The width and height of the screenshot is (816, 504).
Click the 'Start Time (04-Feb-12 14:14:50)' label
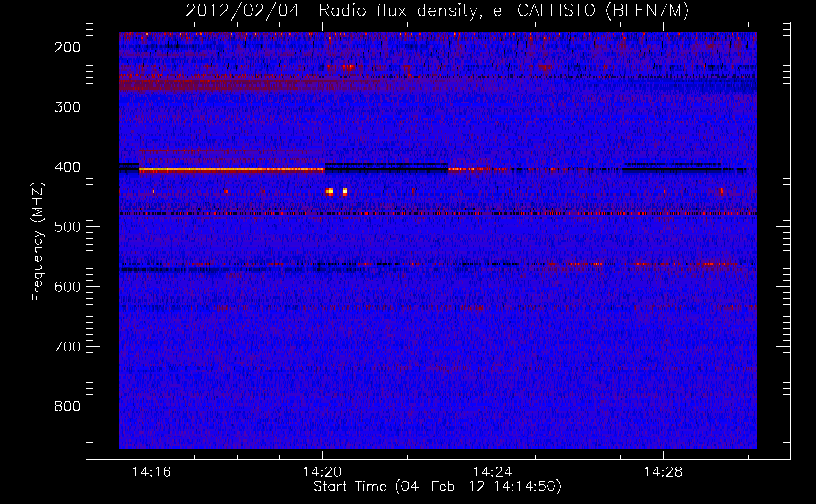click(437, 487)
